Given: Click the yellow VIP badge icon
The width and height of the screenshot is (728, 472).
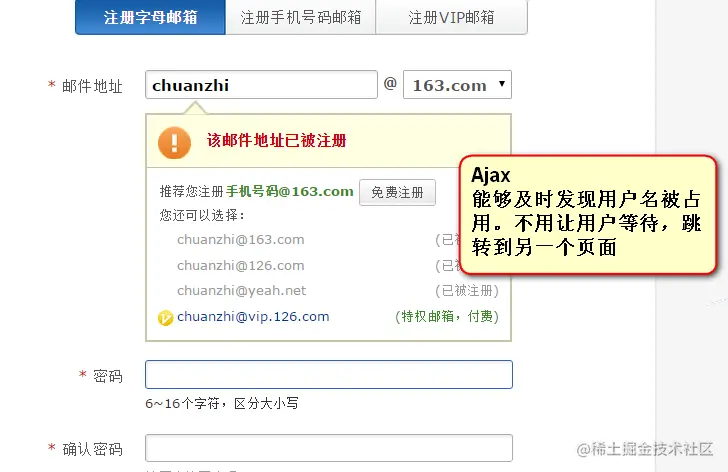Looking at the screenshot, I should tap(166, 318).
